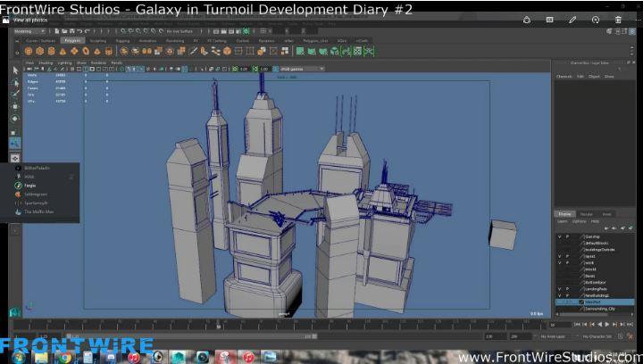Click the Photos share icon
The width and height of the screenshot is (643, 364).
[527, 19]
